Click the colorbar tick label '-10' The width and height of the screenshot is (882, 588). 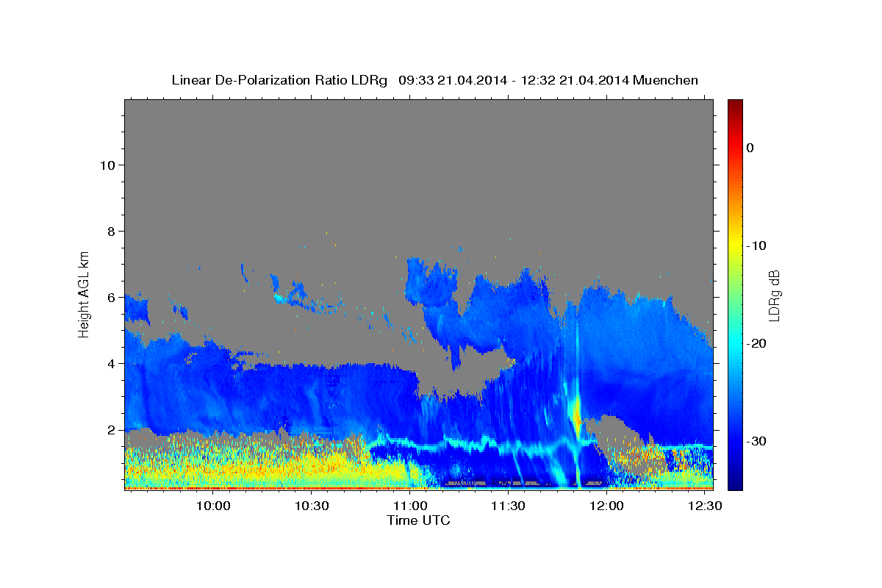[x=755, y=245]
